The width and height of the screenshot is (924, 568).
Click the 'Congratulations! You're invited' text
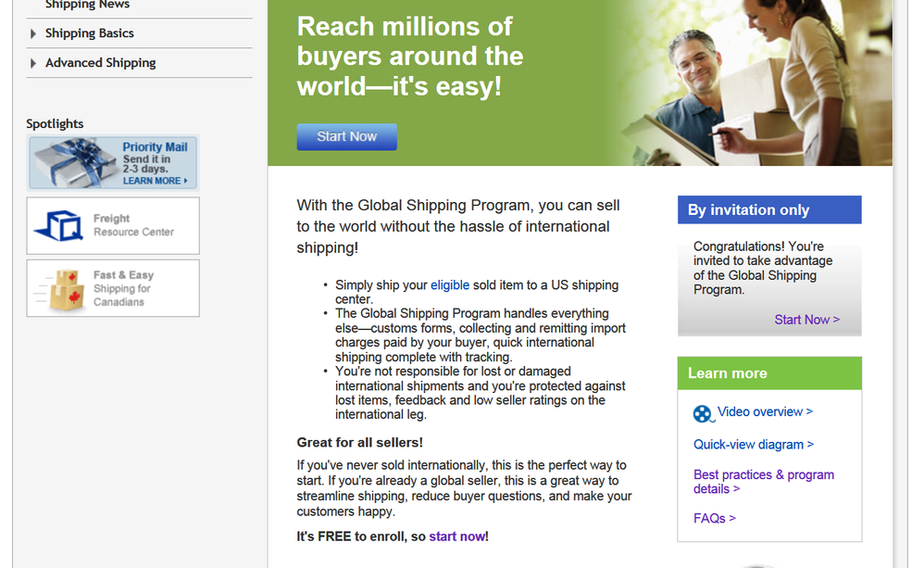pos(763,269)
